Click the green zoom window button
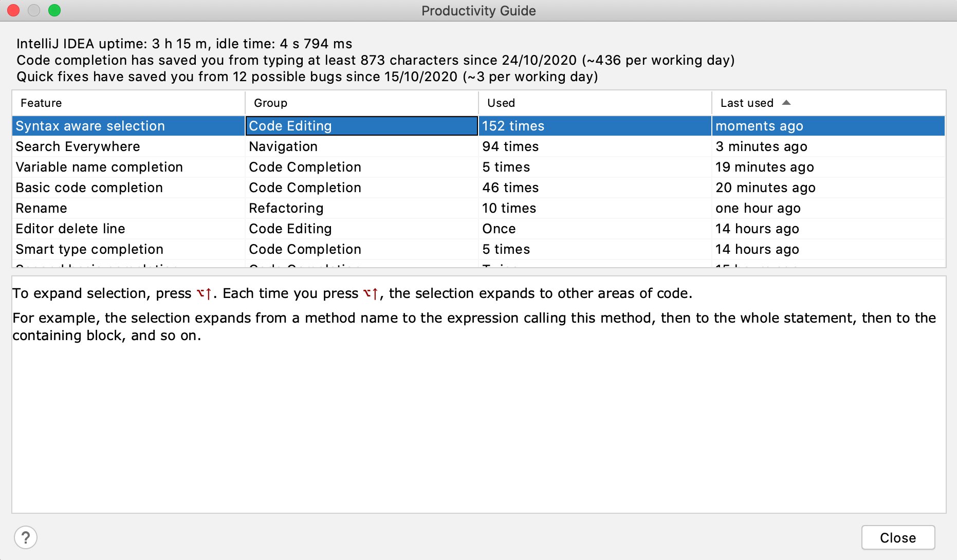957x560 pixels. coord(54,10)
